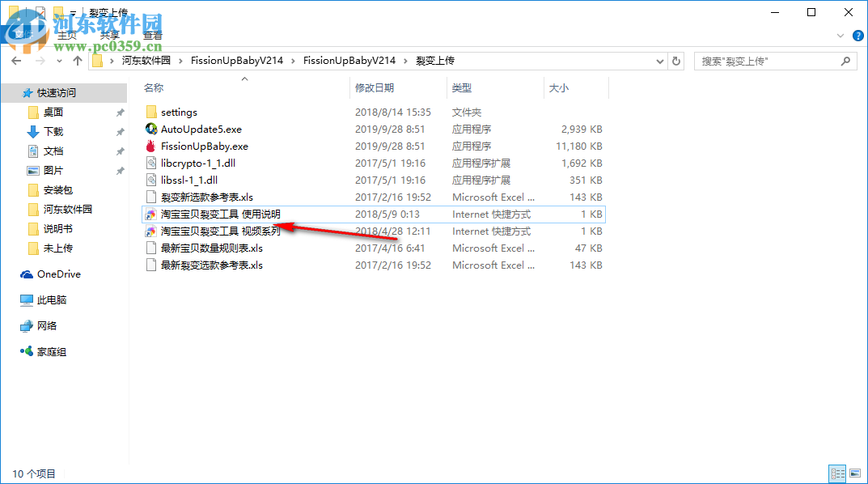Unpin 桌面 from Quick access
Screen dimensions: 868x484
coord(118,112)
